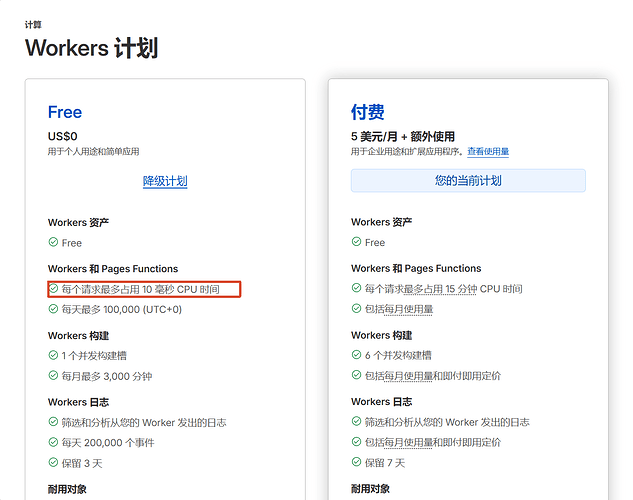
Task: Click the check icon beside 保留 3 天
Action: [53, 462]
